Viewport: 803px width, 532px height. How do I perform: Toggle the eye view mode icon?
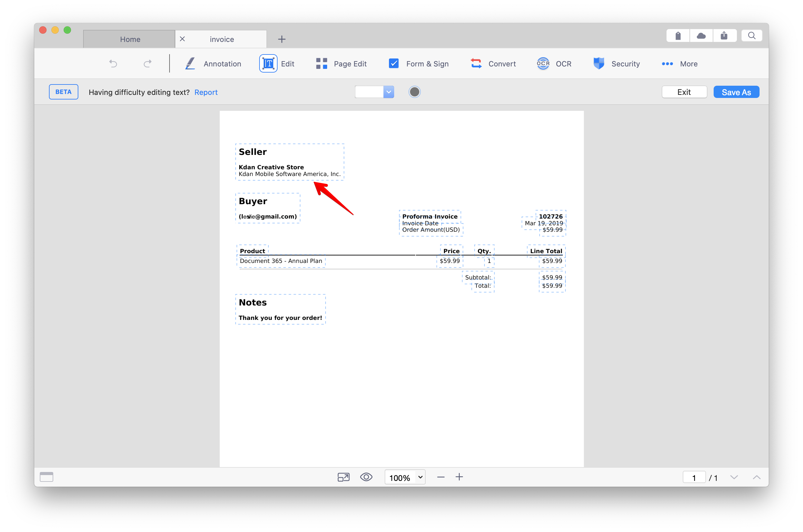pos(366,477)
